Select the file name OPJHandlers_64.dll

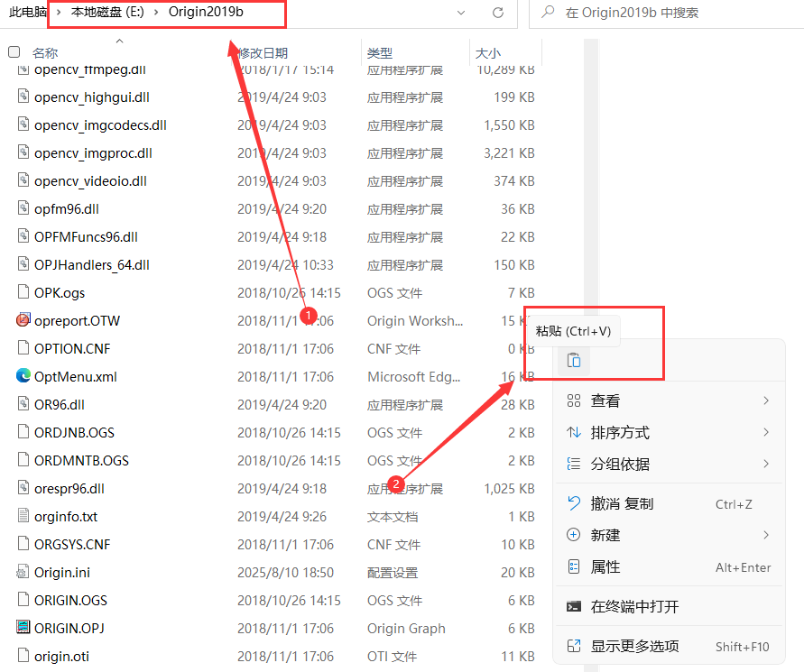92,264
